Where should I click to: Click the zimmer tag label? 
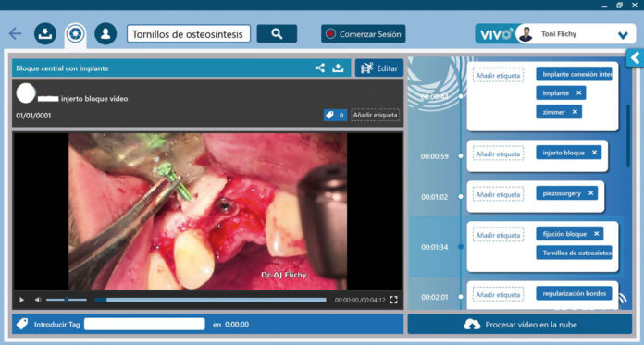click(x=553, y=112)
